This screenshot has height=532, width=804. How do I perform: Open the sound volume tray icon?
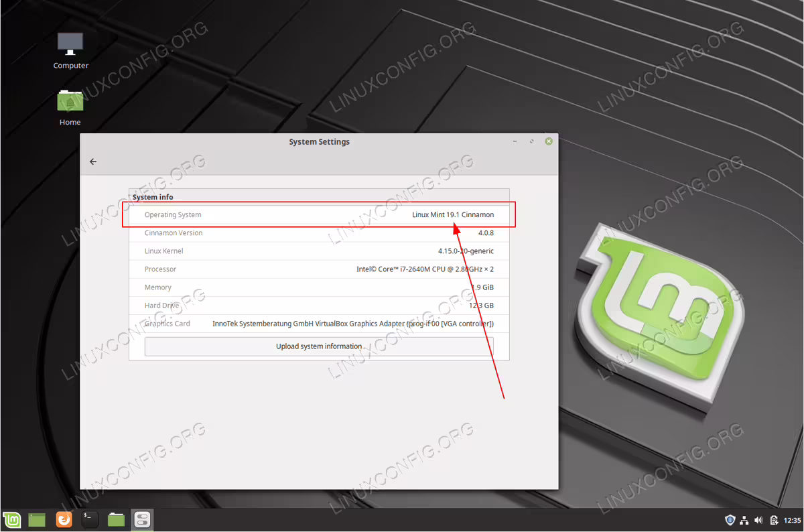point(759,520)
